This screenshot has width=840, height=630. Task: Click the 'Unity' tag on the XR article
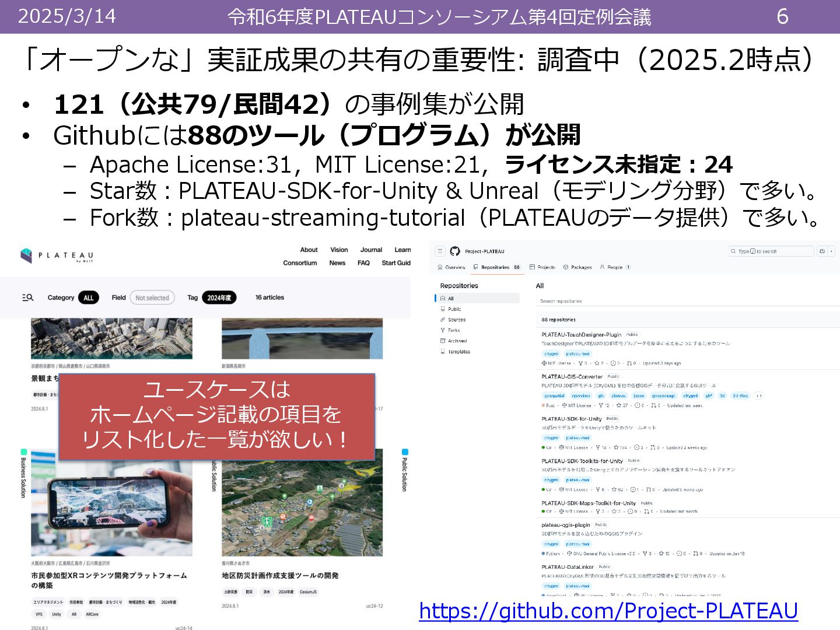click(57, 614)
